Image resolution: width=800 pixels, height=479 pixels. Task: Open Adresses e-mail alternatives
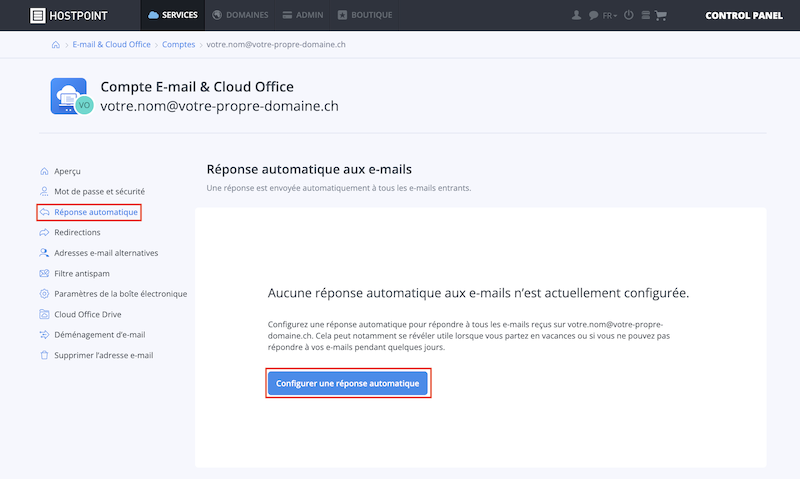tap(106, 253)
